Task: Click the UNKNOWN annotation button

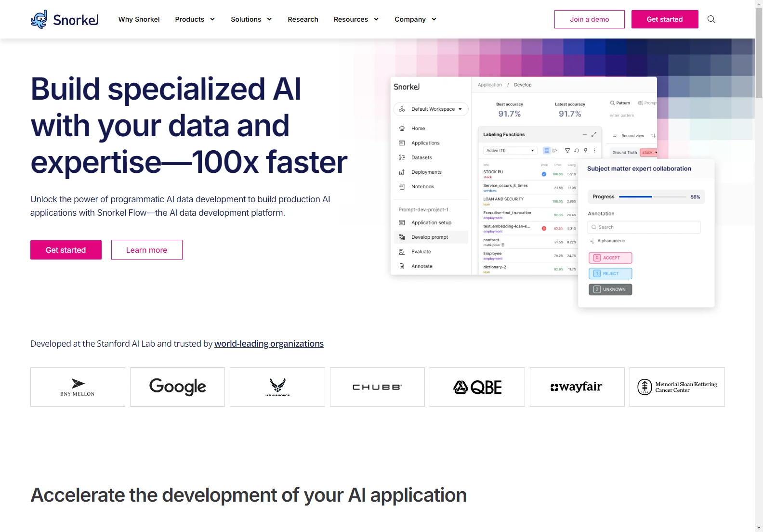Action: click(x=610, y=289)
